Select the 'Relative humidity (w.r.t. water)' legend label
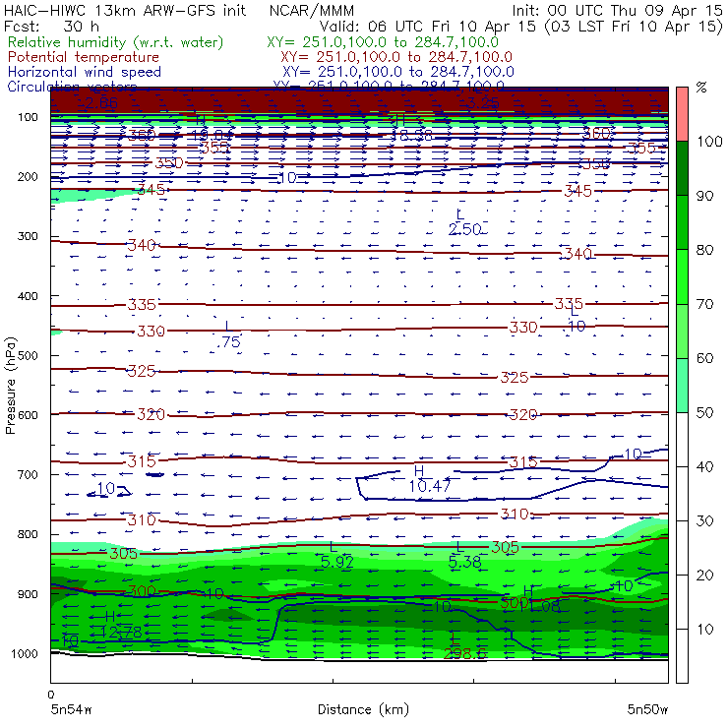Viewport: 728px width, 728px height. pyautogui.click(x=116, y=42)
